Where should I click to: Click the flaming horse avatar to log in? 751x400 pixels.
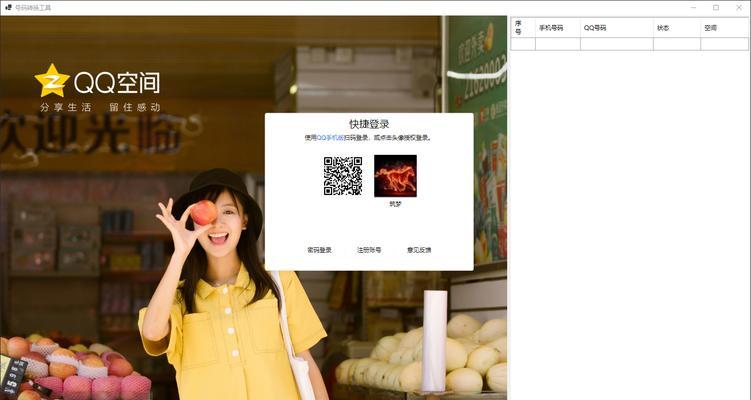(x=395, y=176)
